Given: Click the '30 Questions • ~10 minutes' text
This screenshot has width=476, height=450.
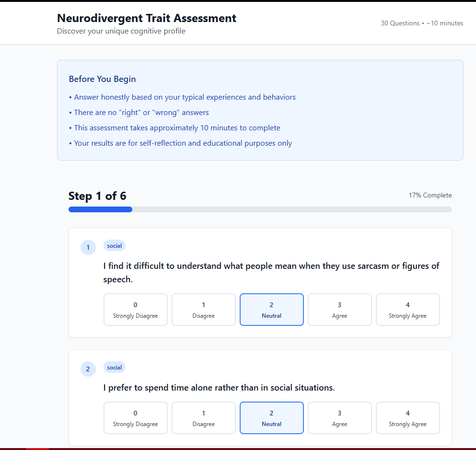Looking at the screenshot, I should coord(422,23).
